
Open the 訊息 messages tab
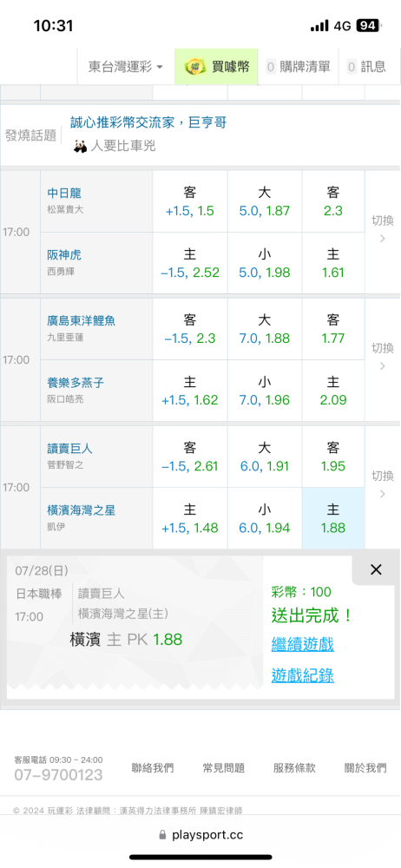click(366, 67)
